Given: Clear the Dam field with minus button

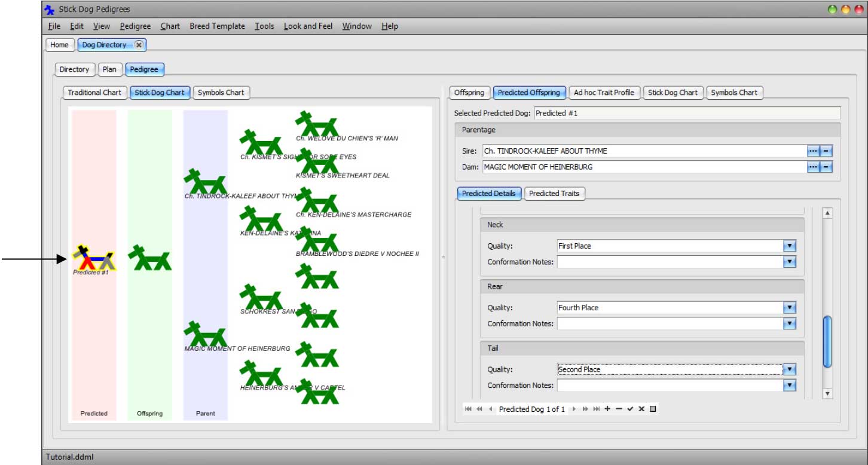Looking at the screenshot, I should coord(826,167).
